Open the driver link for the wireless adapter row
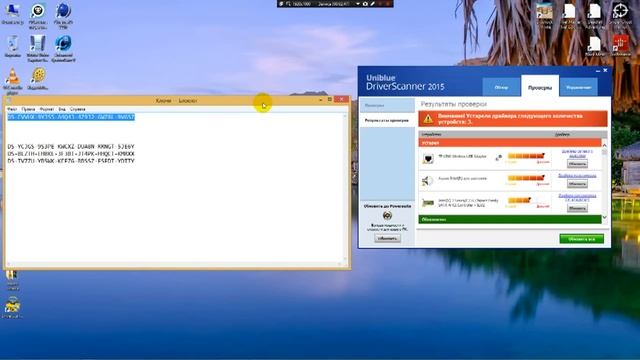Image resolution: width=640 pixels, height=360 pixels. click(x=577, y=153)
